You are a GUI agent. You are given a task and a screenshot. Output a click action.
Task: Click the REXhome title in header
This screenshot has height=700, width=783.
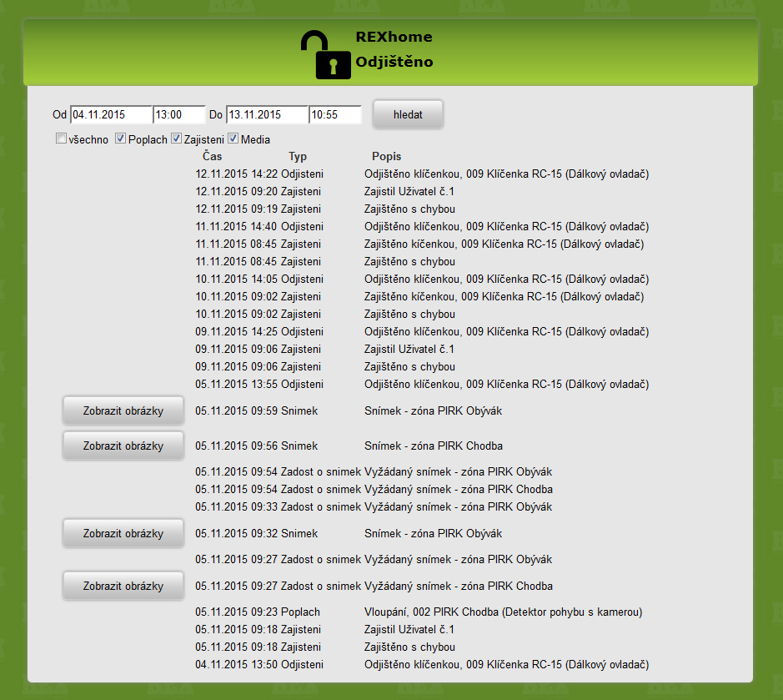tap(394, 37)
